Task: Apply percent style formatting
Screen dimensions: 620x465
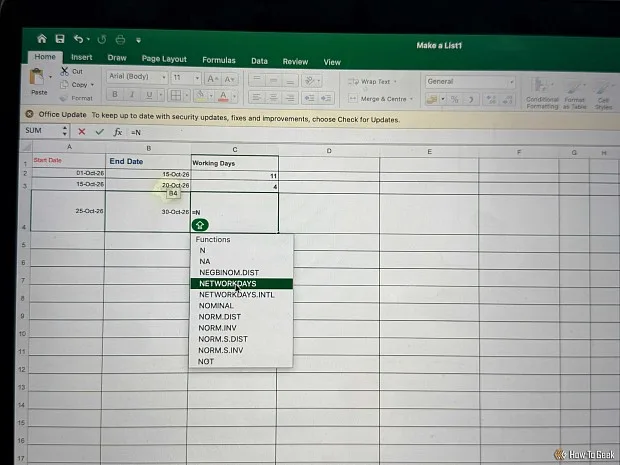Action: [455, 100]
